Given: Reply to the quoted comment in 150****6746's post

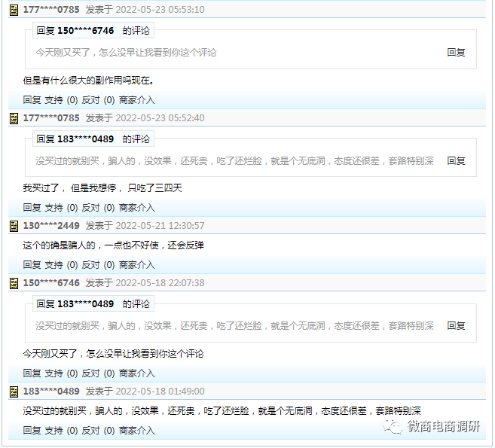Looking at the screenshot, I should (x=456, y=326).
